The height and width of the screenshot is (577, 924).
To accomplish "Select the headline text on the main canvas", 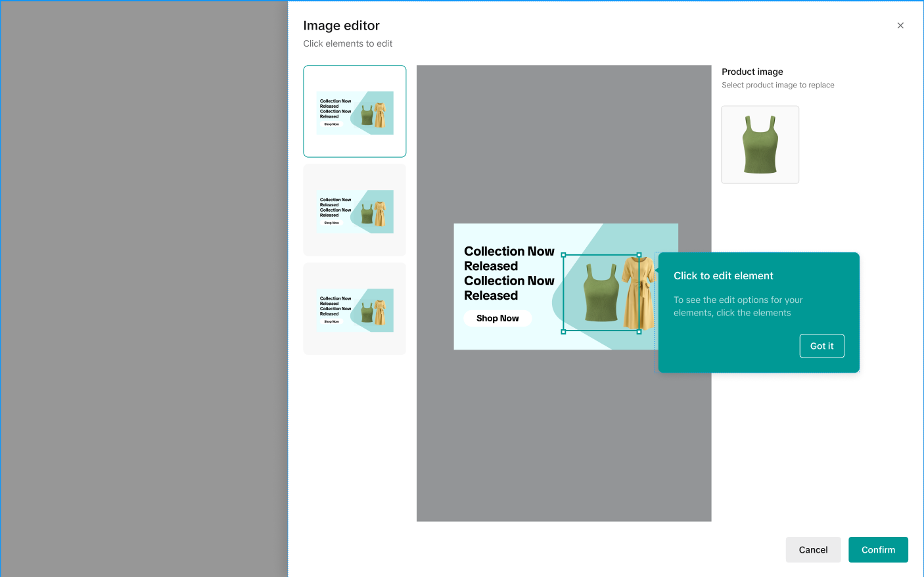I will 509,273.
